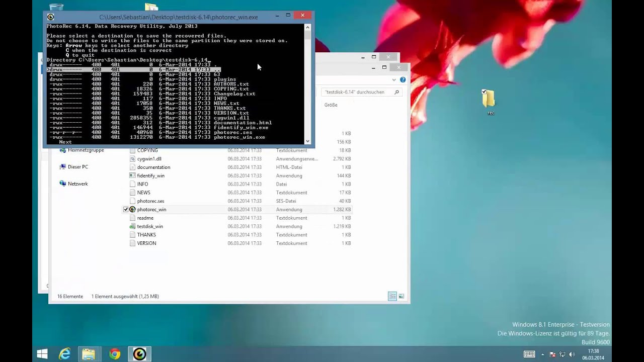Select the COPYING file in Explorer

(147, 150)
